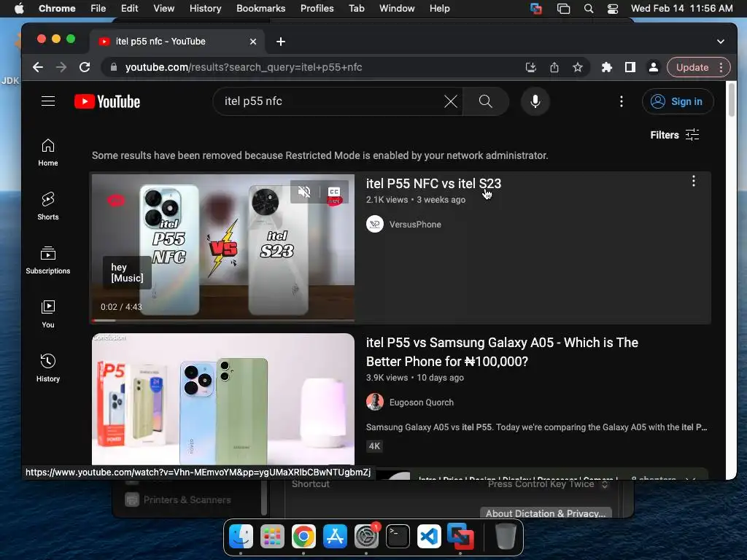
Task: Open the Home section in sidebar
Action: (x=48, y=152)
